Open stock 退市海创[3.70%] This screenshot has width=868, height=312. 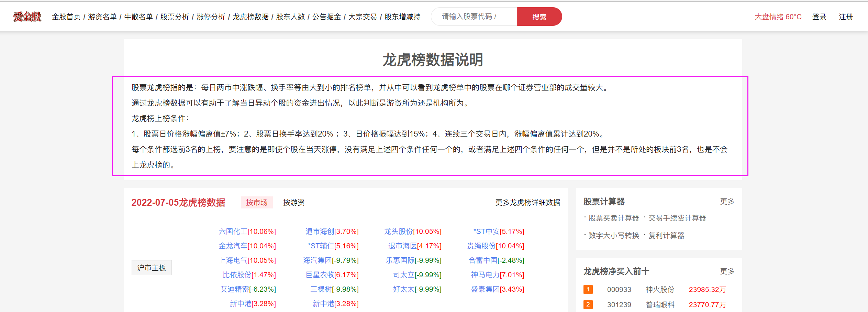coord(332,232)
